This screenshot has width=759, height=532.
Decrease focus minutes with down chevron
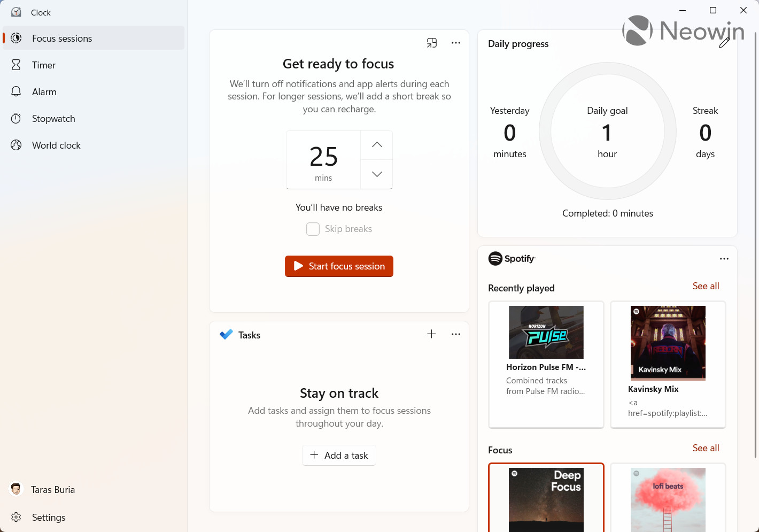coord(377,174)
